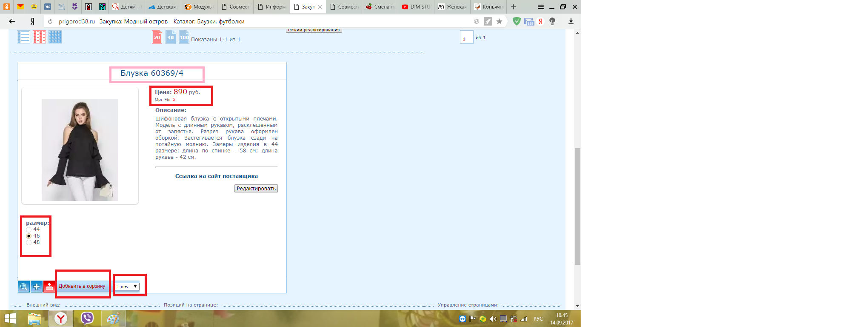Click the page number 1 box
The width and height of the screenshot is (868, 327).
(x=466, y=37)
